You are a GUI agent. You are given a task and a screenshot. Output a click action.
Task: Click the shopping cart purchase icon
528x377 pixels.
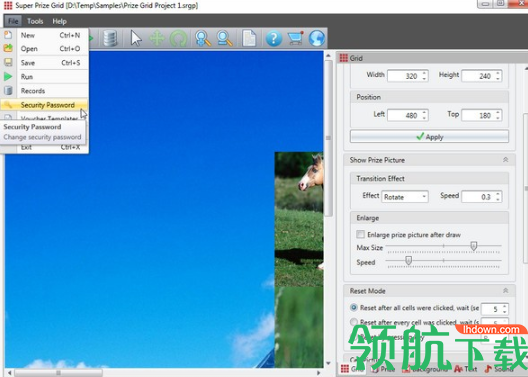coord(295,38)
